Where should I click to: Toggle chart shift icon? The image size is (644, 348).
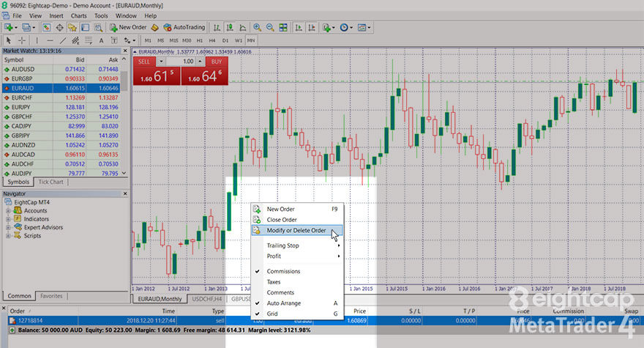[x=312, y=28]
